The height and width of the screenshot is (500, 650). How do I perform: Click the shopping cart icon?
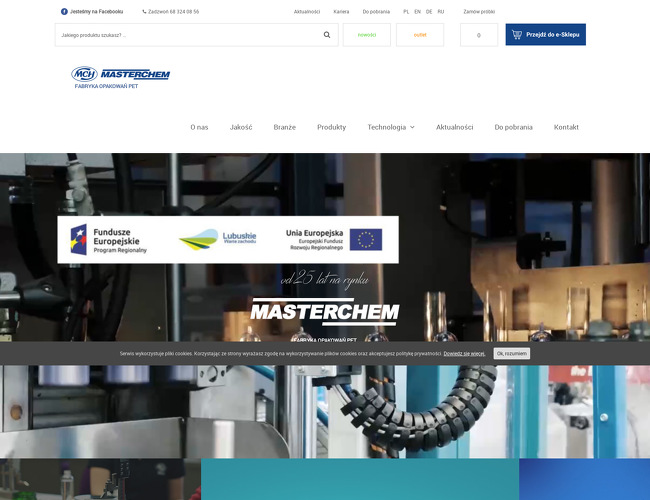point(517,34)
